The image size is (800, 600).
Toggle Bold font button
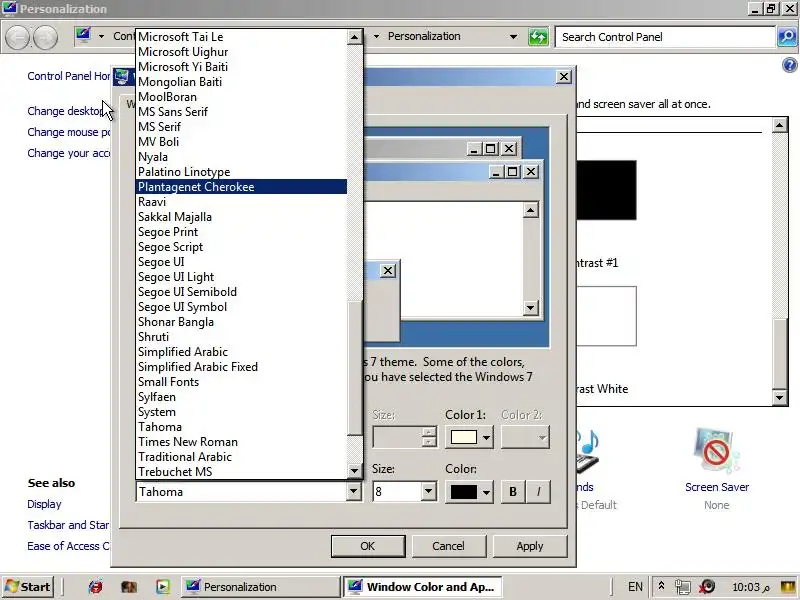pos(513,491)
